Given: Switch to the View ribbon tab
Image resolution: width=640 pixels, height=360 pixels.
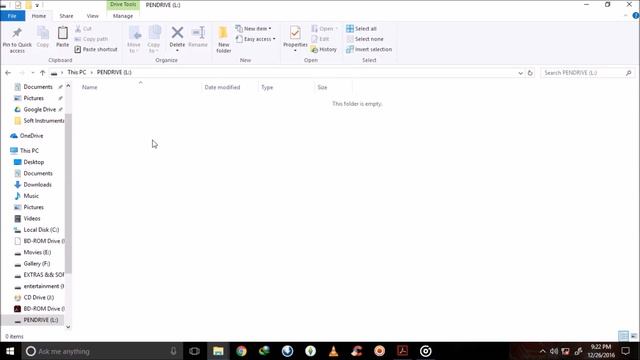Looking at the screenshot, I should (93, 16).
